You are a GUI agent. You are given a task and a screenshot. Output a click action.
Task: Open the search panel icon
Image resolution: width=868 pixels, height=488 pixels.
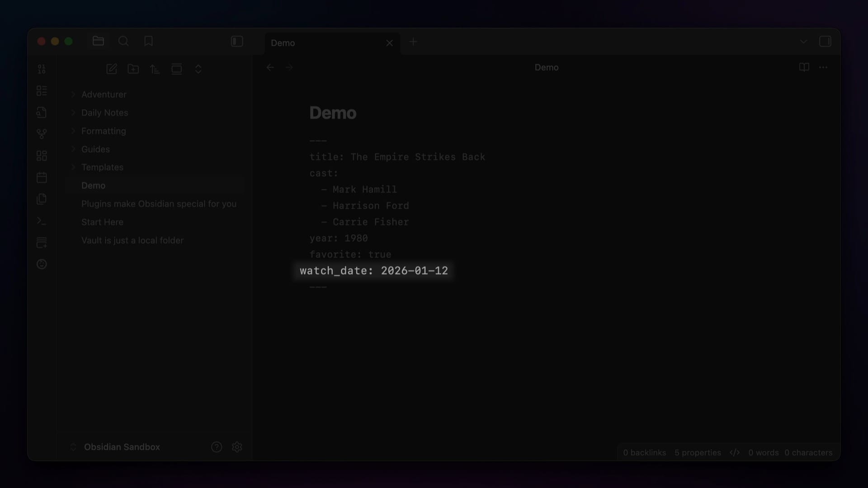123,42
